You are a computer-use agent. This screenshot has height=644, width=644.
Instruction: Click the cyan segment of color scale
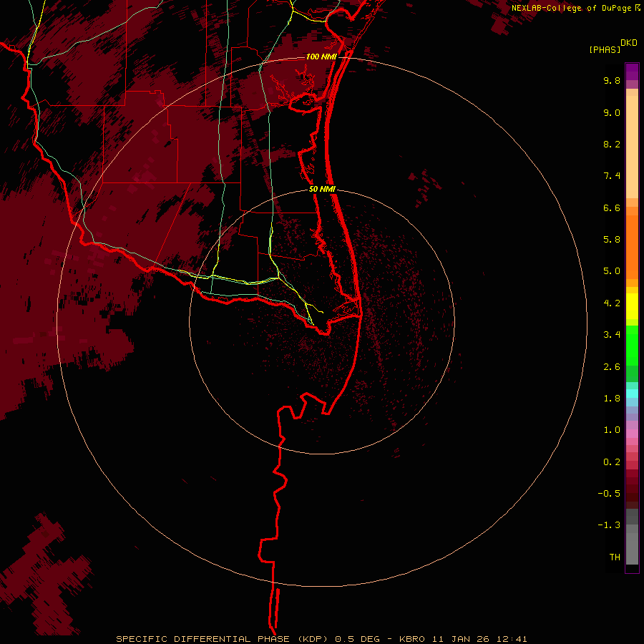pos(632,394)
